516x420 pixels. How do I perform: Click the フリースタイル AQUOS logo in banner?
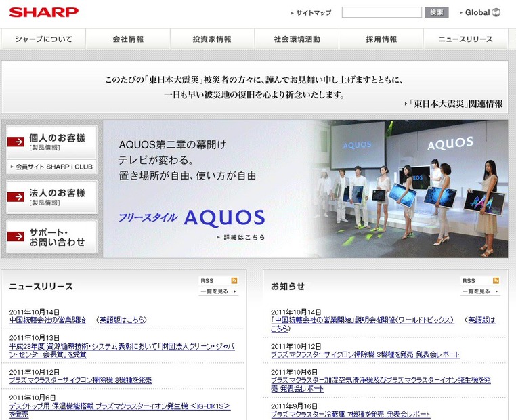tap(192, 218)
